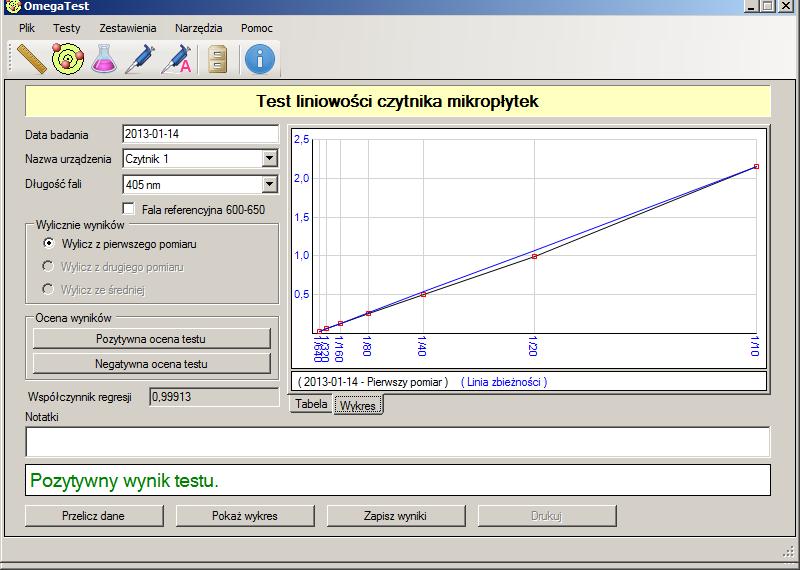Enable the Fala referencyjna 600-650 checkbox
The image size is (800, 570).
(128, 209)
